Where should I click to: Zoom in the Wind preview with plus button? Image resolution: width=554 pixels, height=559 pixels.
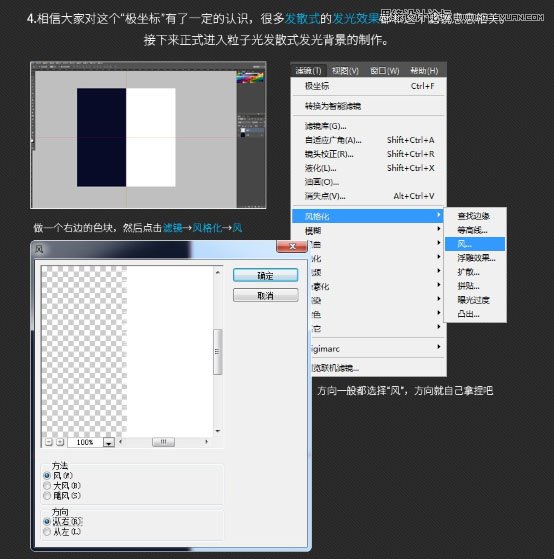click(x=60, y=442)
